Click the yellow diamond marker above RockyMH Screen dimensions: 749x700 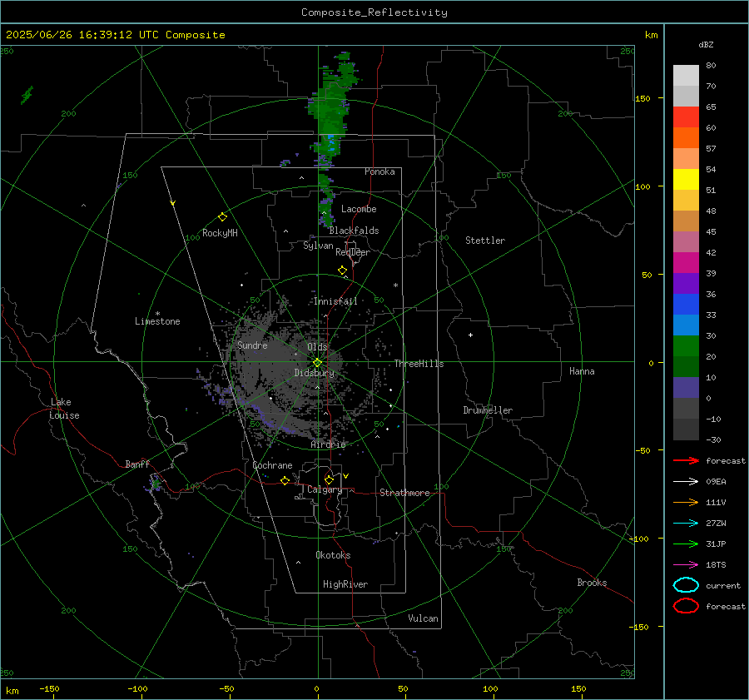click(222, 217)
